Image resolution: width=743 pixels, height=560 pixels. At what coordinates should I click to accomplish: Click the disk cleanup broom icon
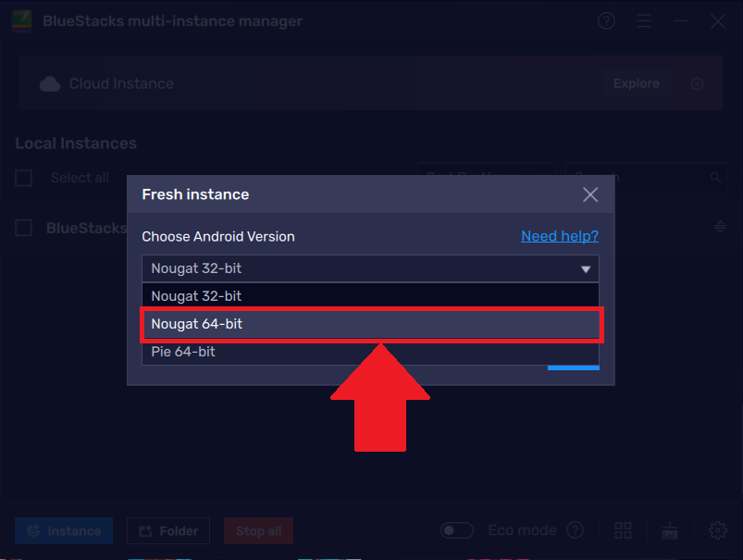[x=670, y=530]
